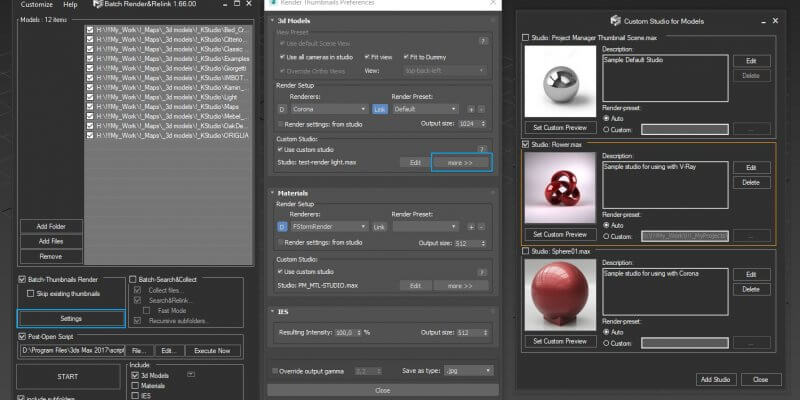Open Settings for Batch-Thumbnails Render

(x=71, y=318)
